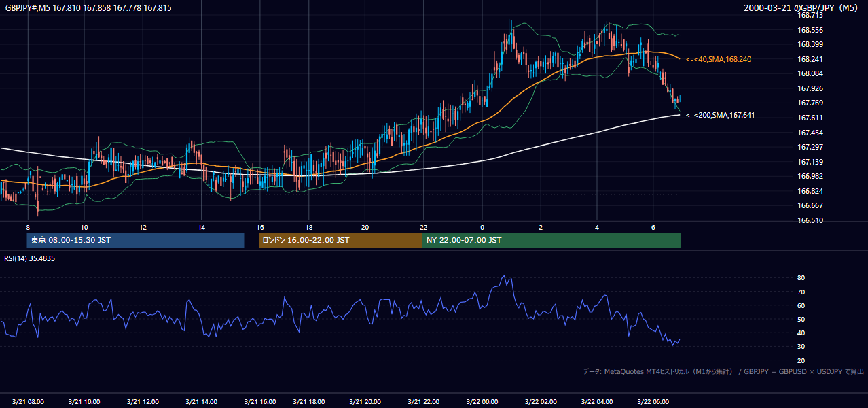Select price axis value 167.769
The height and width of the screenshot is (408, 868).
point(810,103)
